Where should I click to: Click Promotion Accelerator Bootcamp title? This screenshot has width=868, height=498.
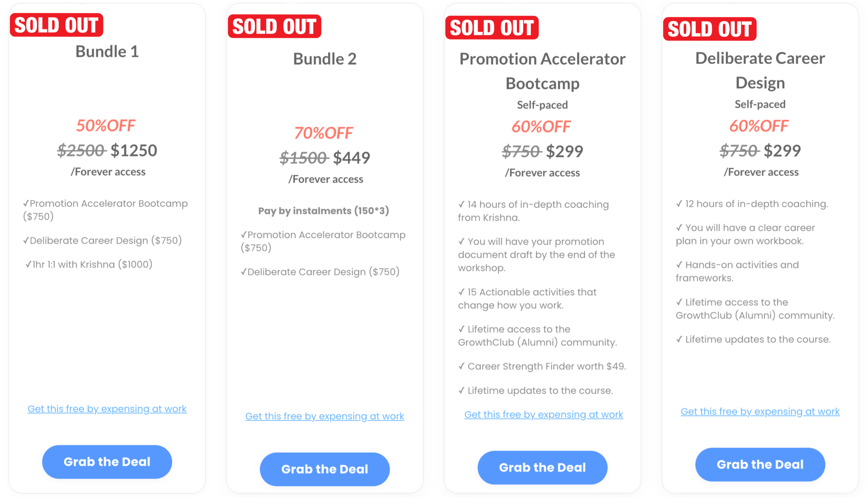tap(542, 71)
